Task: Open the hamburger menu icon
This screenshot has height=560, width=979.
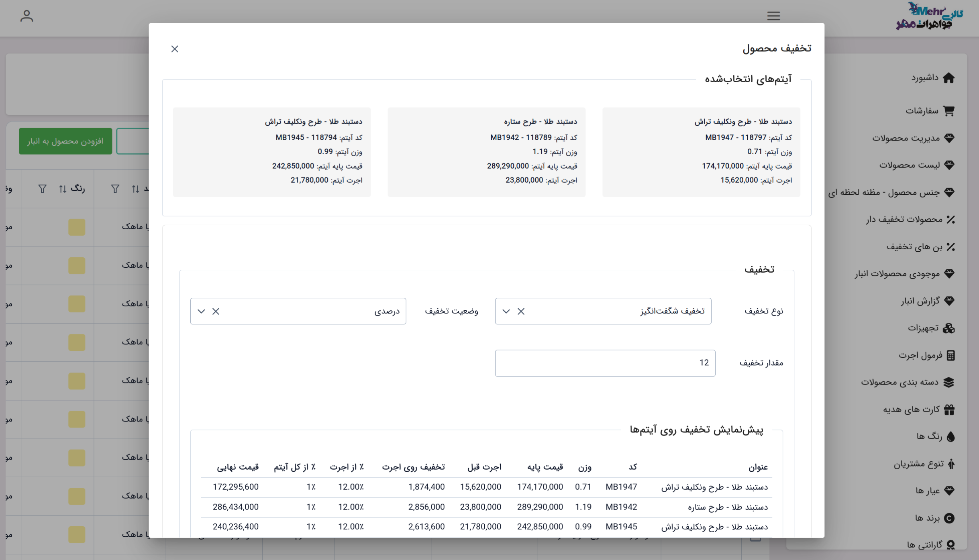Action: [x=773, y=16]
